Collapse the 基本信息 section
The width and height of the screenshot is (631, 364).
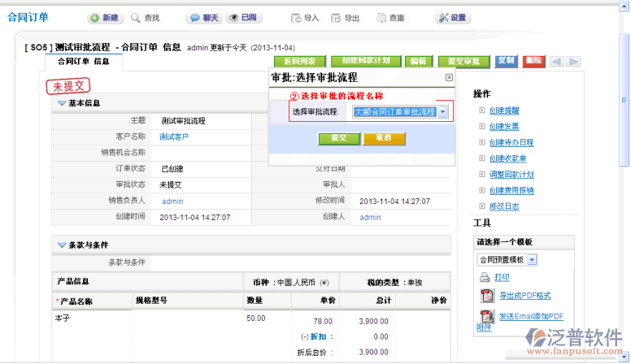[62, 103]
